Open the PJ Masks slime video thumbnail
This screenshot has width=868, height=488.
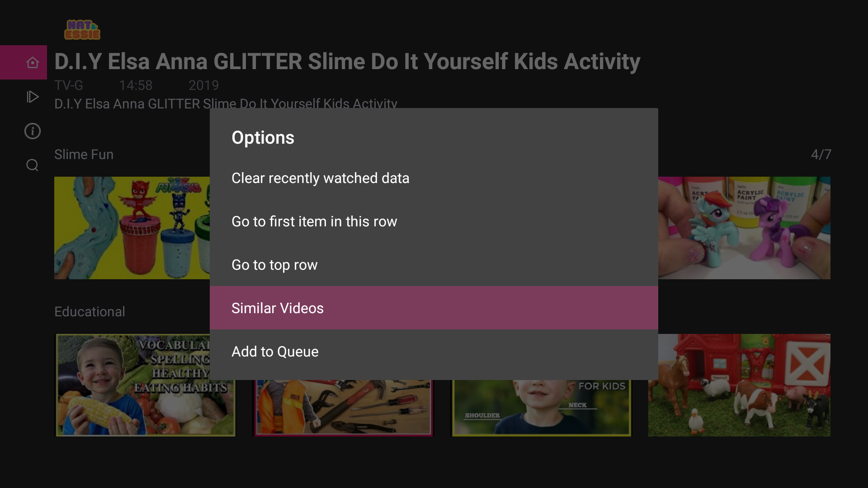point(132,228)
